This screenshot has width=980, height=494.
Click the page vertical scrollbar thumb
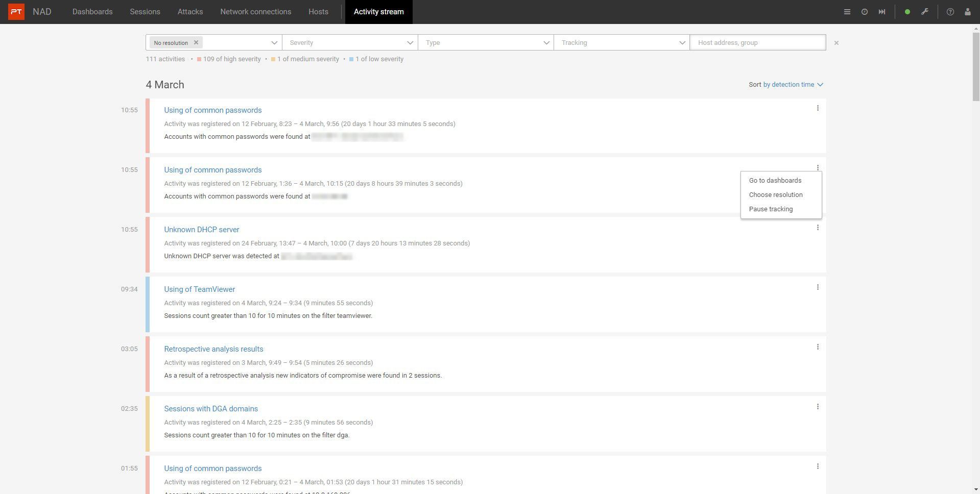click(976, 66)
